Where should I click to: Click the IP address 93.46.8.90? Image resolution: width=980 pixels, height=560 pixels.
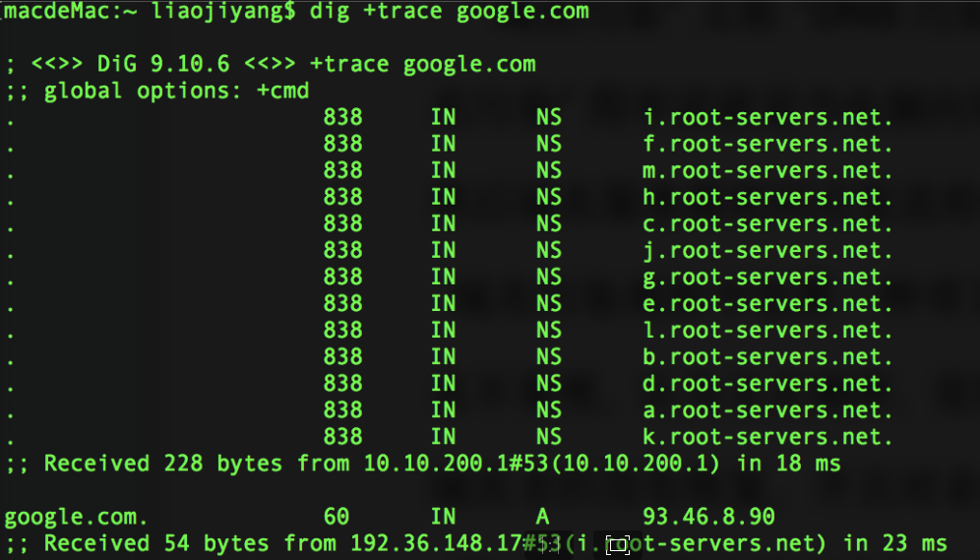[x=708, y=517]
